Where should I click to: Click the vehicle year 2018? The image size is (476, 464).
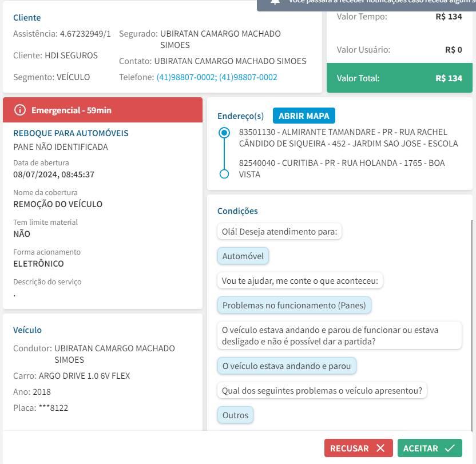coord(41,392)
